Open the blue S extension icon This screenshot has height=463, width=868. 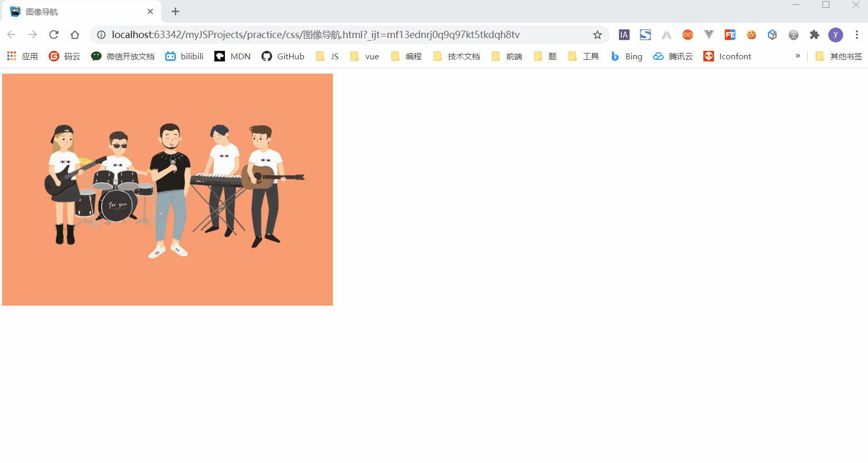point(645,35)
